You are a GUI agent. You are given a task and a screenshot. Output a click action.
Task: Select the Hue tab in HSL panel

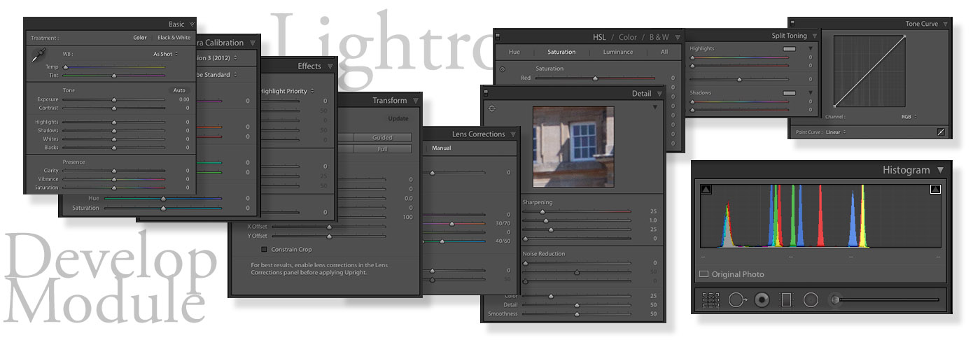[514, 52]
